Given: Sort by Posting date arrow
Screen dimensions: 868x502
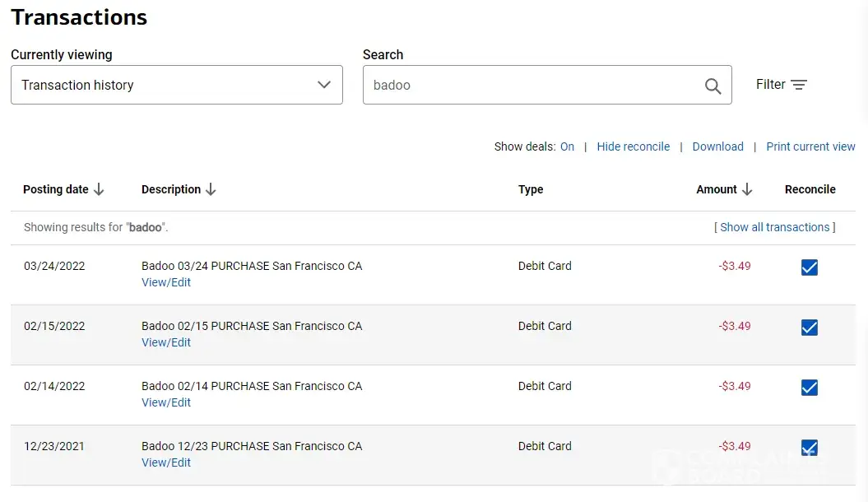Looking at the screenshot, I should (x=99, y=189).
